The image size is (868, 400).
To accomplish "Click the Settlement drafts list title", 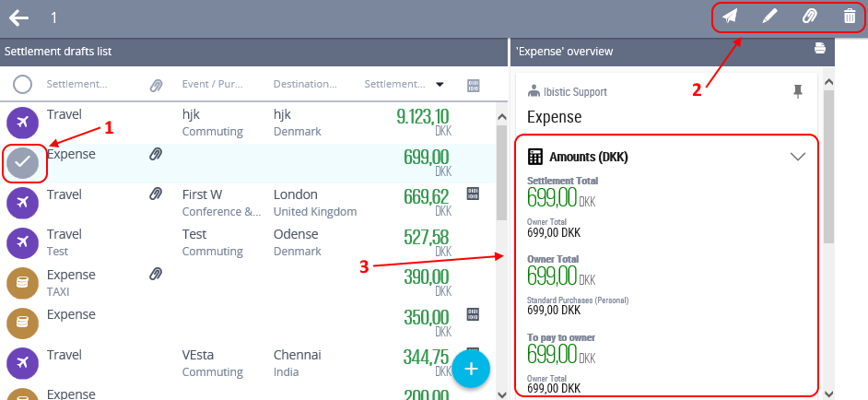I will pyautogui.click(x=58, y=52).
